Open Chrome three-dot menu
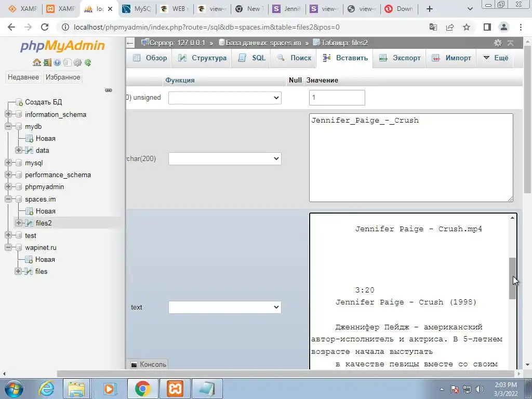 [x=521, y=27]
